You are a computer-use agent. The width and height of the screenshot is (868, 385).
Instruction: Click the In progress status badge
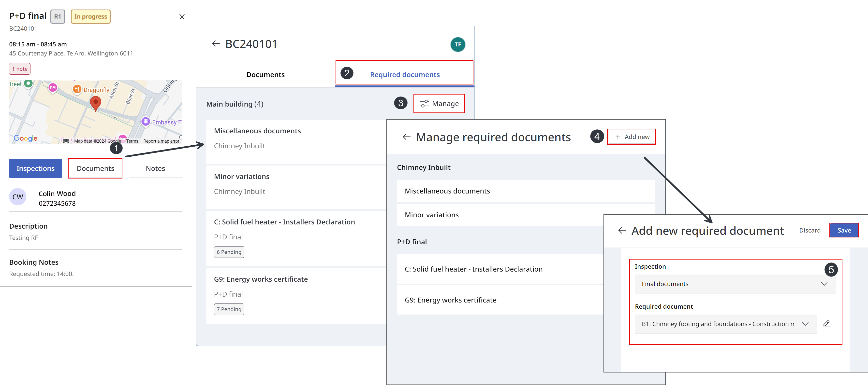90,16
